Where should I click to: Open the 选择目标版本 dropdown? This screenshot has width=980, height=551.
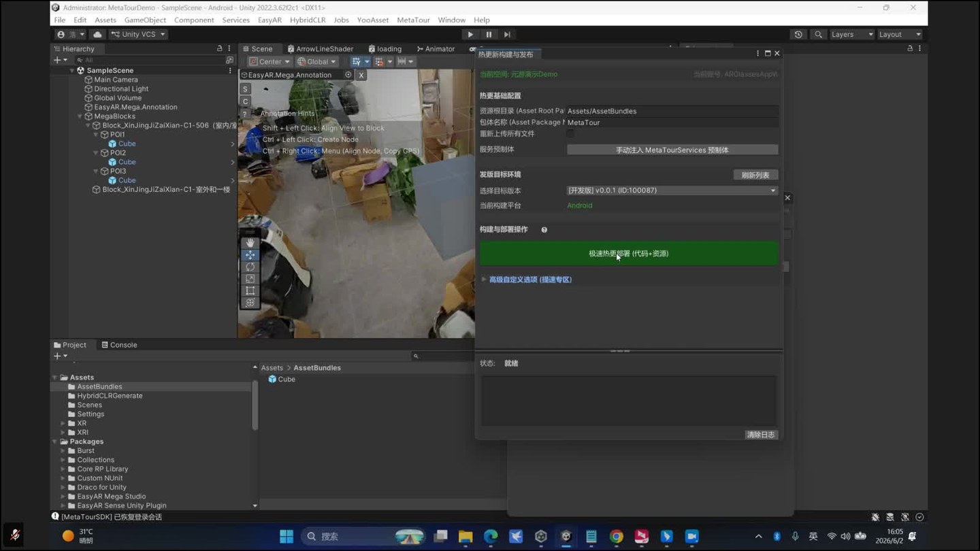(672, 190)
